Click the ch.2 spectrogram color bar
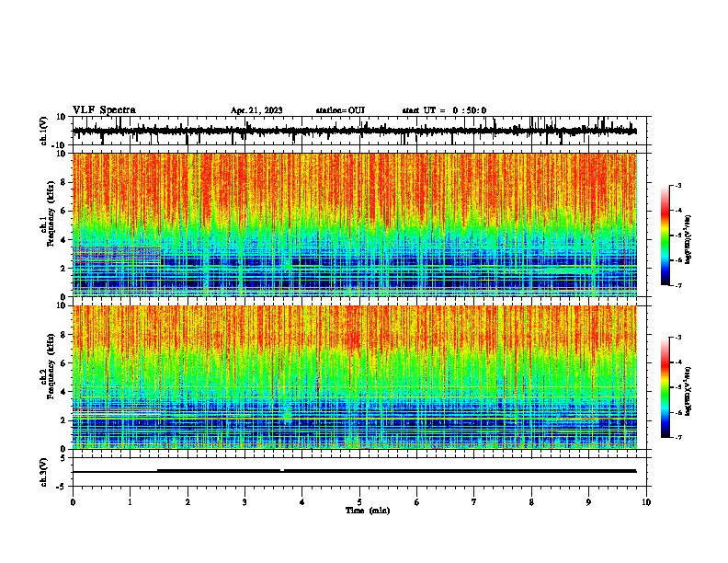The height and width of the screenshot is (563, 728). pyautogui.click(x=665, y=387)
